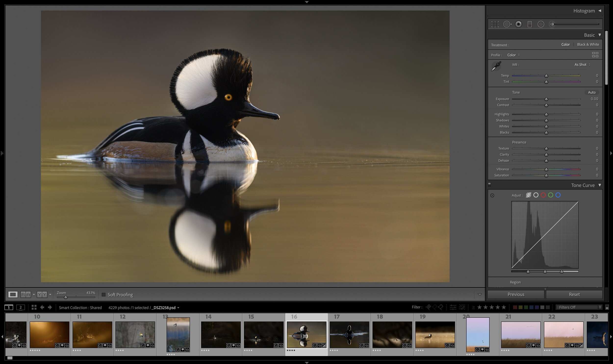The width and height of the screenshot is (613, 364).
Task: Click the Reset button
Action: pyautogui.click(x=575, y=294)
